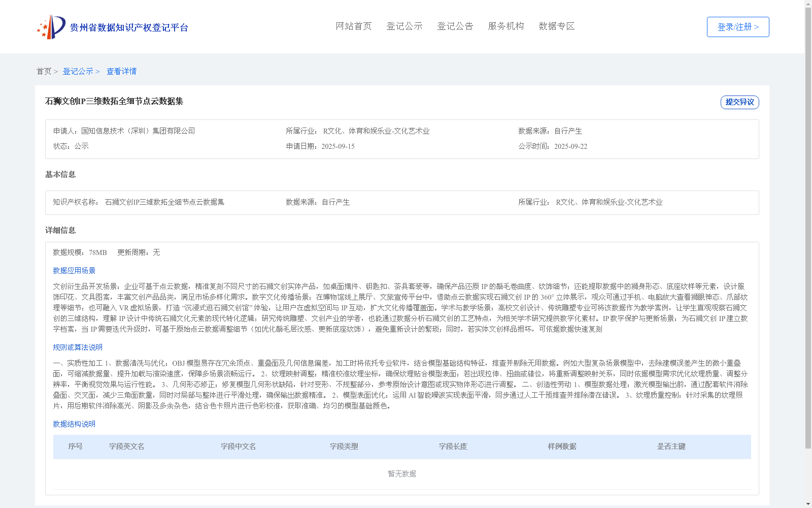Image resolution: width=812 pixels, height=508 pixels.
Task: Open the 登记公示 nav menu item
Action: coord(404,26)
